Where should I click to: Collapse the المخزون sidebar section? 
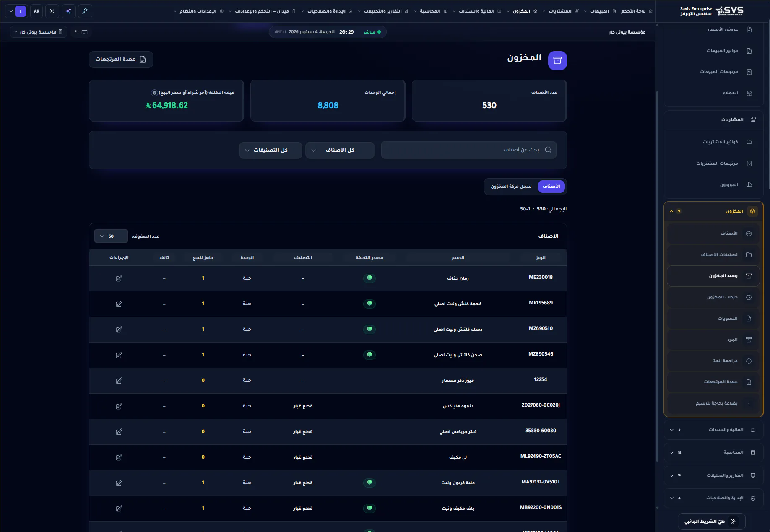[x=714, y=211]
